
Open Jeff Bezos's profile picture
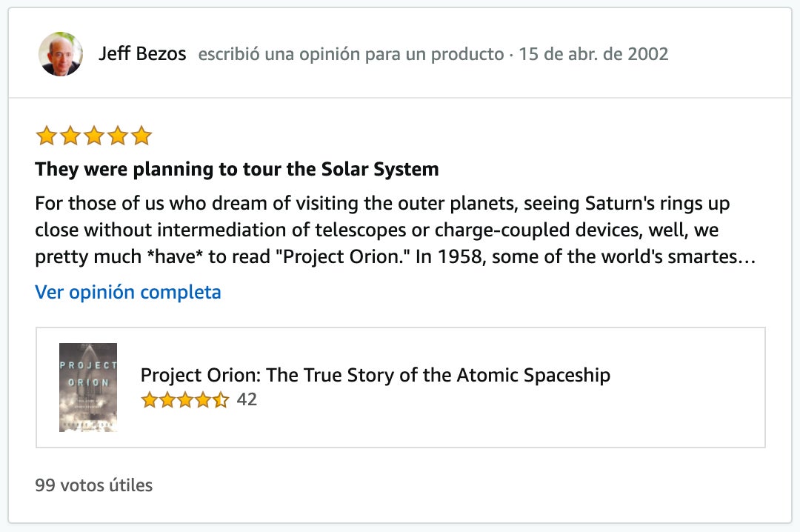60,53
